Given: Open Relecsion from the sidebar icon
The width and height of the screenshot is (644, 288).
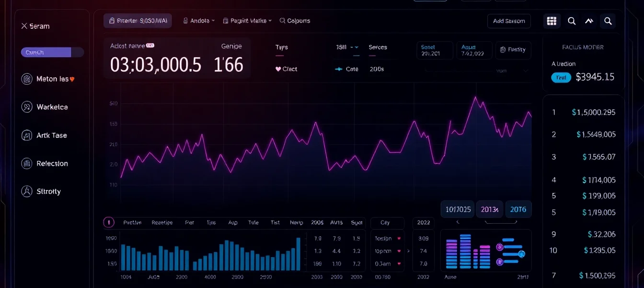Looking at the screenshot, I should (27, 164).
